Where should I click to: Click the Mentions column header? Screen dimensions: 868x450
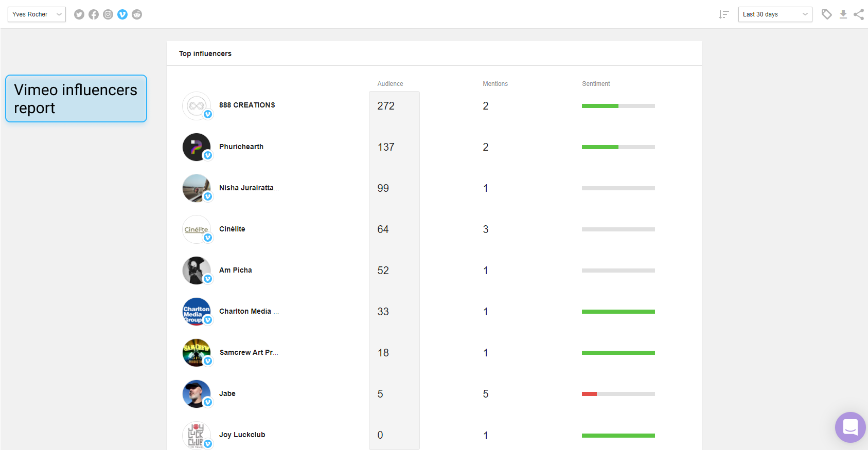(x=495, y=84)
